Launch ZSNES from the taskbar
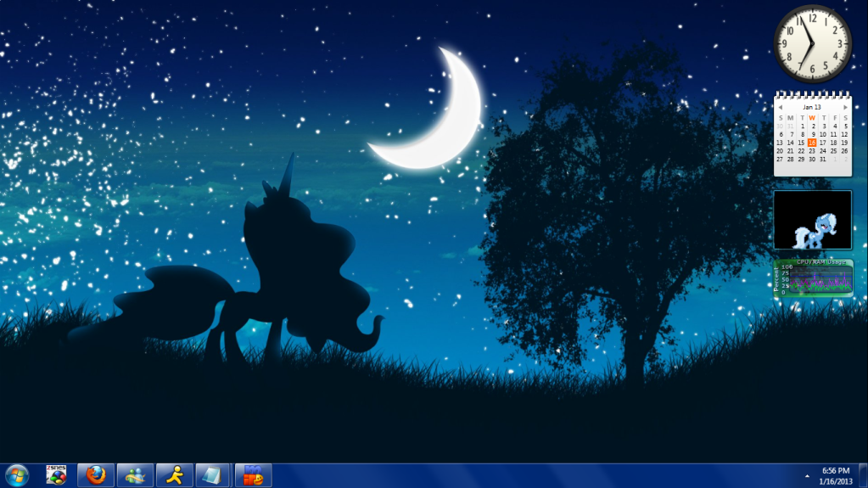 coord(56,475)
